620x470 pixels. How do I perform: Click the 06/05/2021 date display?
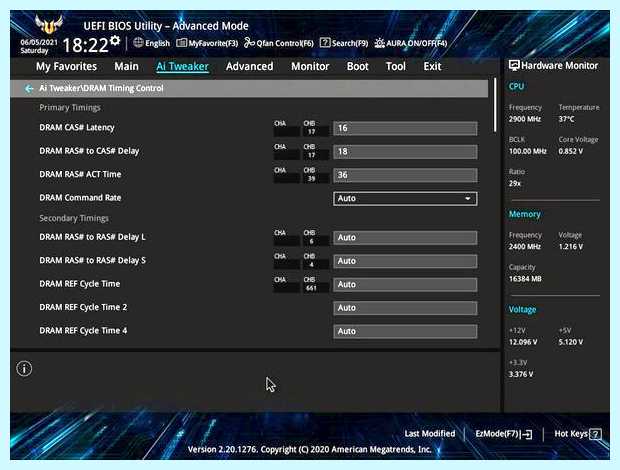click(x=39, y=42)
